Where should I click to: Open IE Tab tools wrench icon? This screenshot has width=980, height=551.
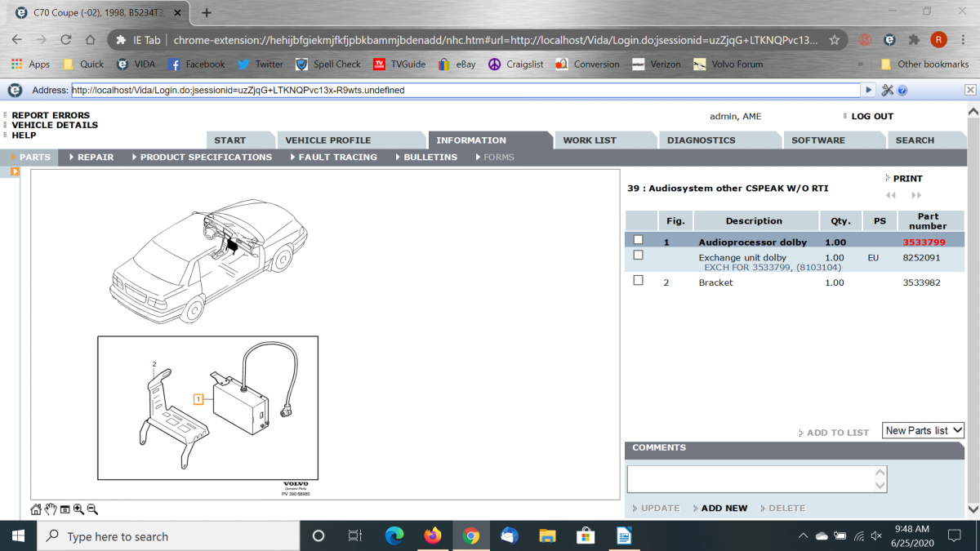click(x=888, y=91)
